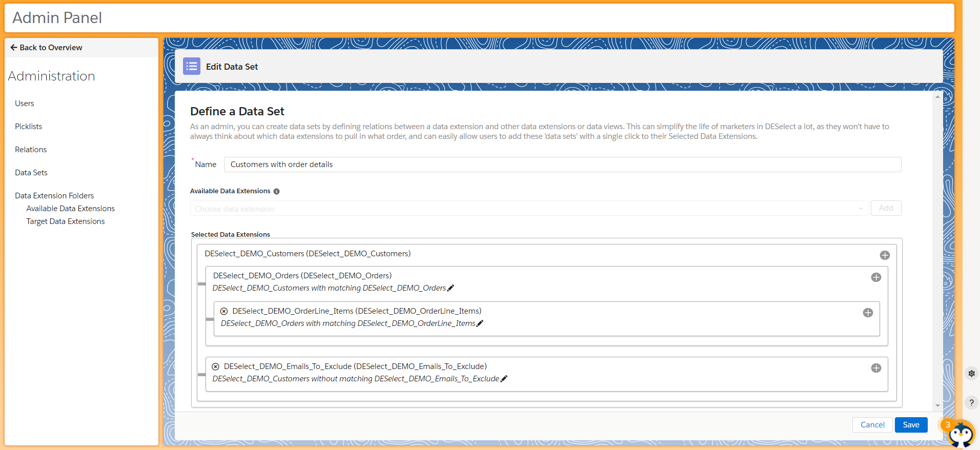
Task: Save the data set
Action: 911,425
